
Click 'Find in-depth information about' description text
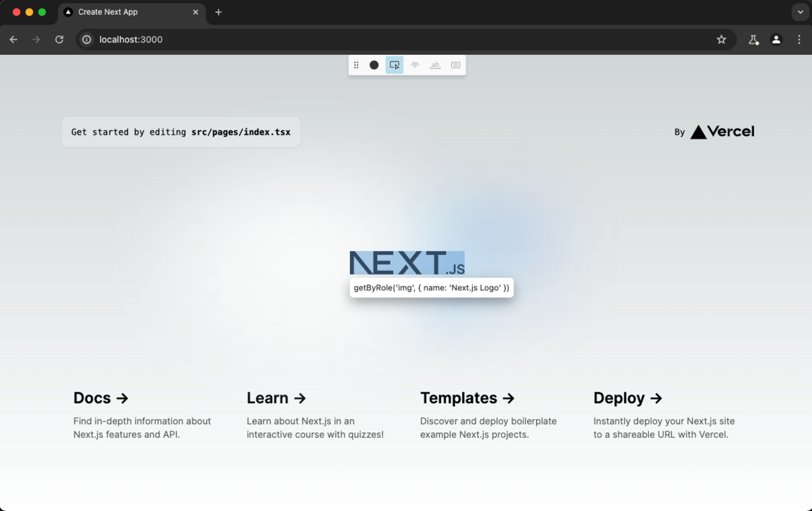coord(142,421)
